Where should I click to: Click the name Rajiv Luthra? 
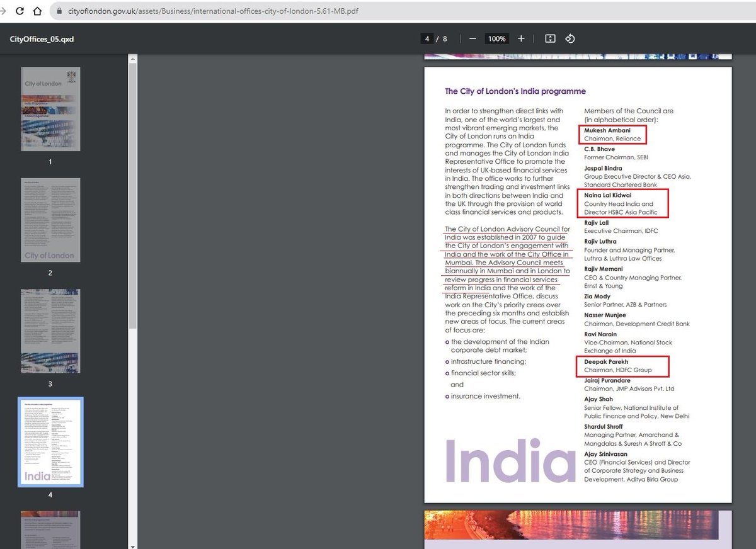click(600, 241)
